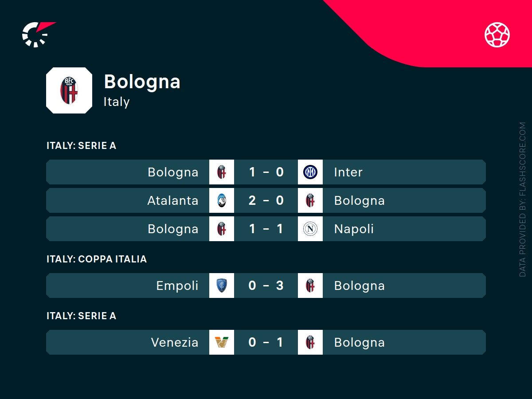Click the large Bologna club crest beside the title
532x399 pixels.
click(69, 90)
